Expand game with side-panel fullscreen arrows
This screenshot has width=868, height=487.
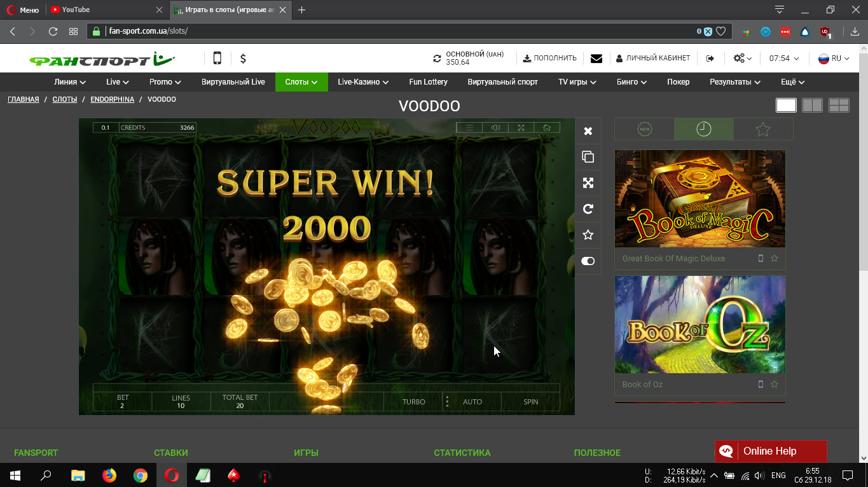coord(588,183)
